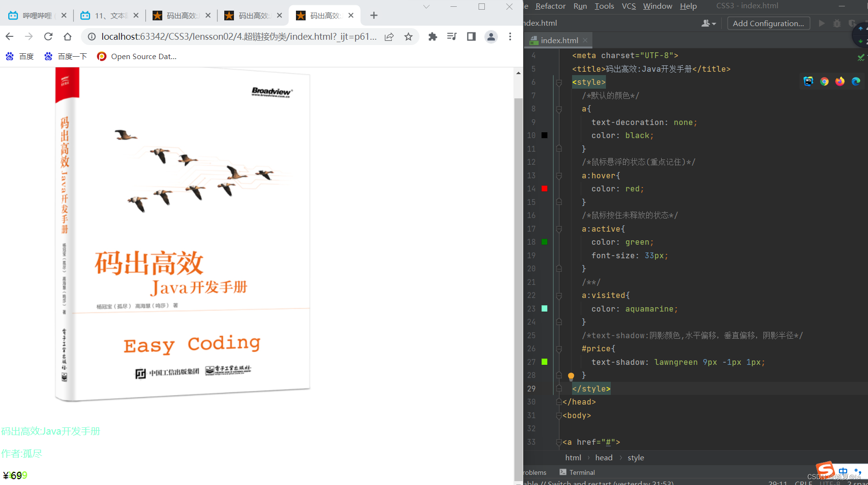Open Chrome extensions puzzle icon
868x485 pixels.
pyautogui.click(x=433, y=37)
